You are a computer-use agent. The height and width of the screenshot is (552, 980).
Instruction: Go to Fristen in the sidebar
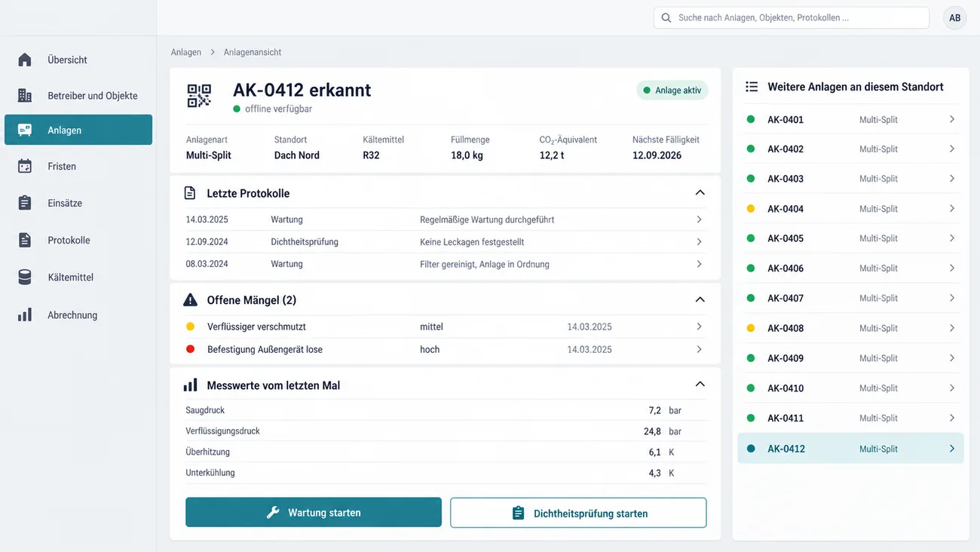point(78,166)
